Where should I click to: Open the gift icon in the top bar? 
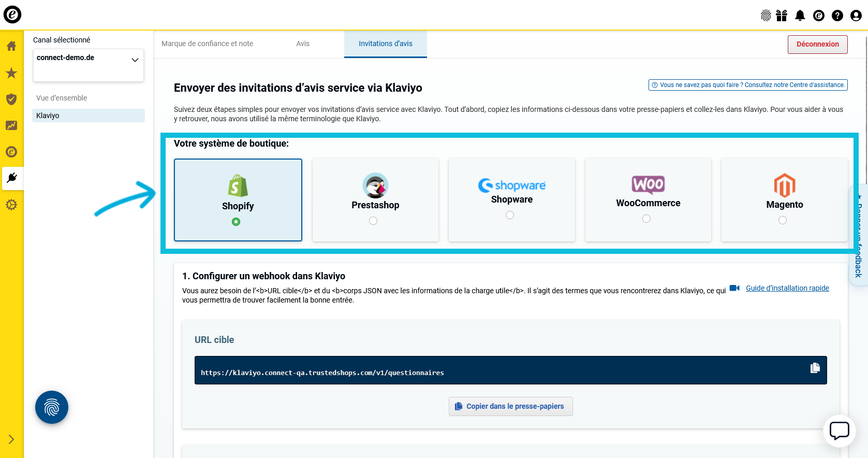tap(782, 16)
